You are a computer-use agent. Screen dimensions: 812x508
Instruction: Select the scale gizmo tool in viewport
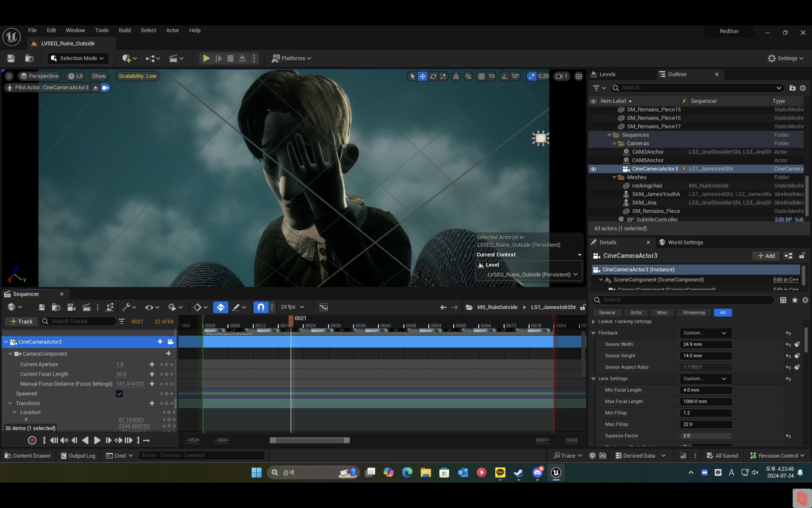(x=443, y=76)
